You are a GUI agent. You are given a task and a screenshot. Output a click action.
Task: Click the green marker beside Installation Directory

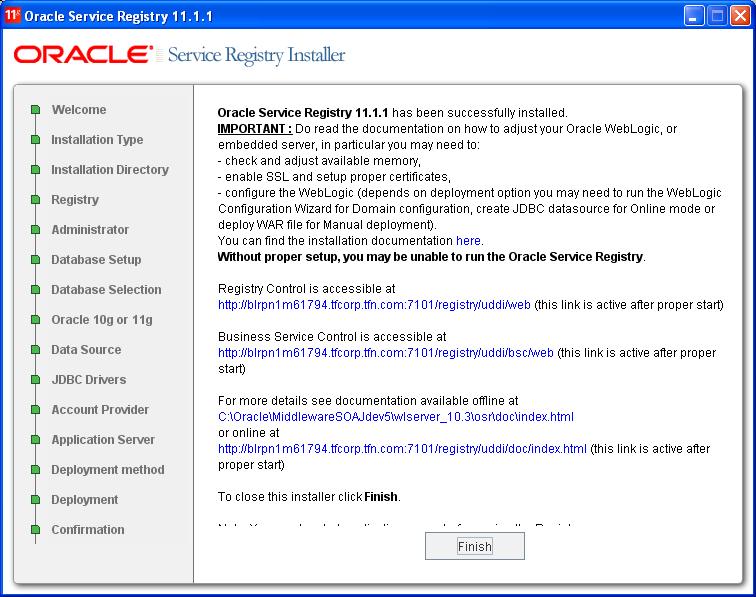click(35, 169)
